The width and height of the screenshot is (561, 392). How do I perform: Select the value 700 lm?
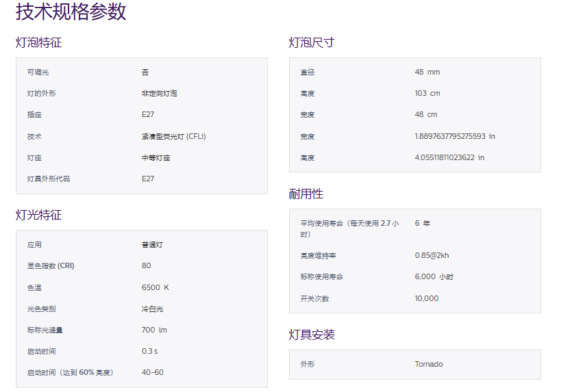[x=154, y=330]
